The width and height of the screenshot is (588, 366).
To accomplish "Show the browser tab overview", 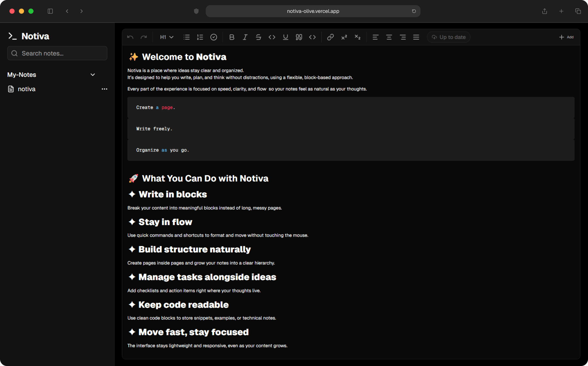I will click(578, 11).
